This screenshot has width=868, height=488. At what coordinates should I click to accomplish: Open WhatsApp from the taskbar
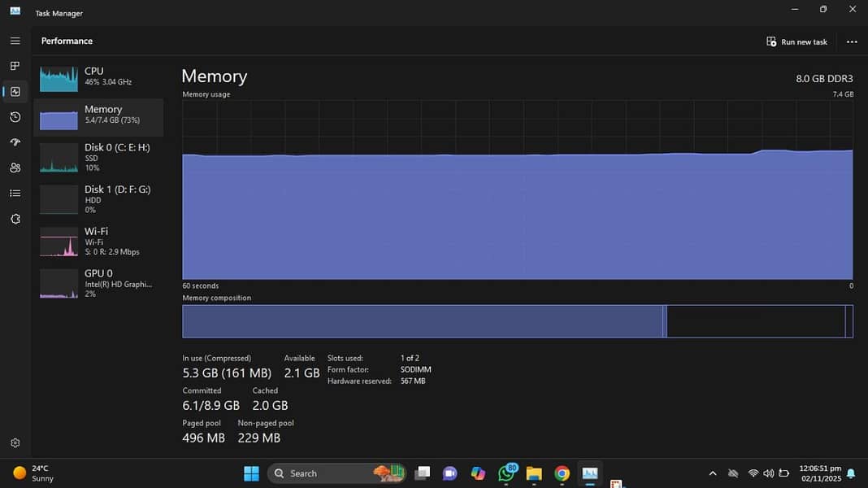506,473
